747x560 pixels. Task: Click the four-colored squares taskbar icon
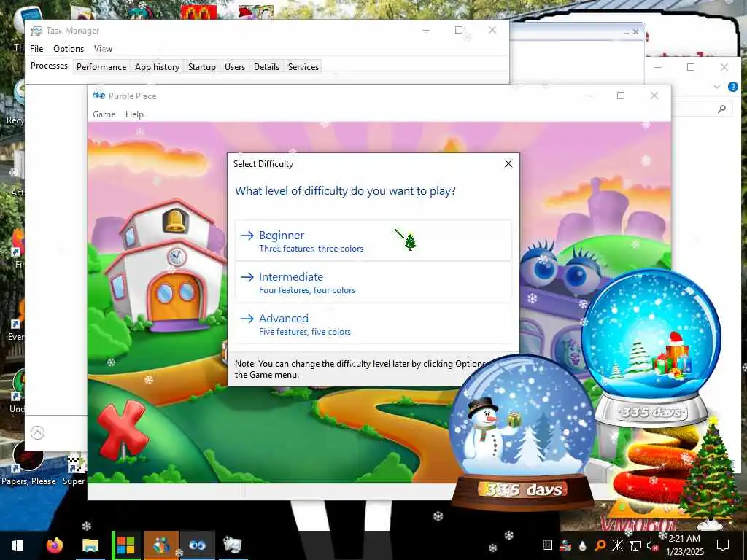[x=125, y=545]
